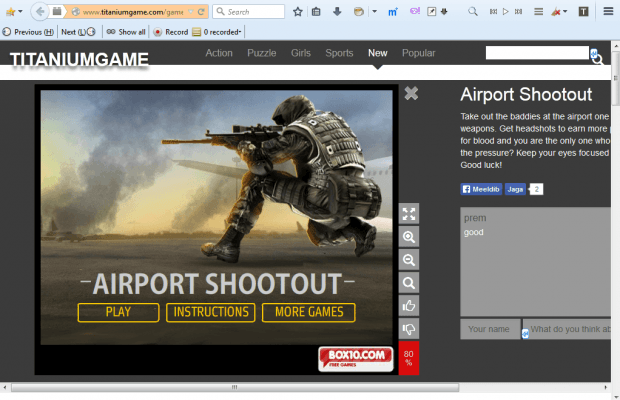This screenshot has width=620, height=400.
Task: Open the dropdown arrow beside the pocket icon
Action: coord(374,12)
